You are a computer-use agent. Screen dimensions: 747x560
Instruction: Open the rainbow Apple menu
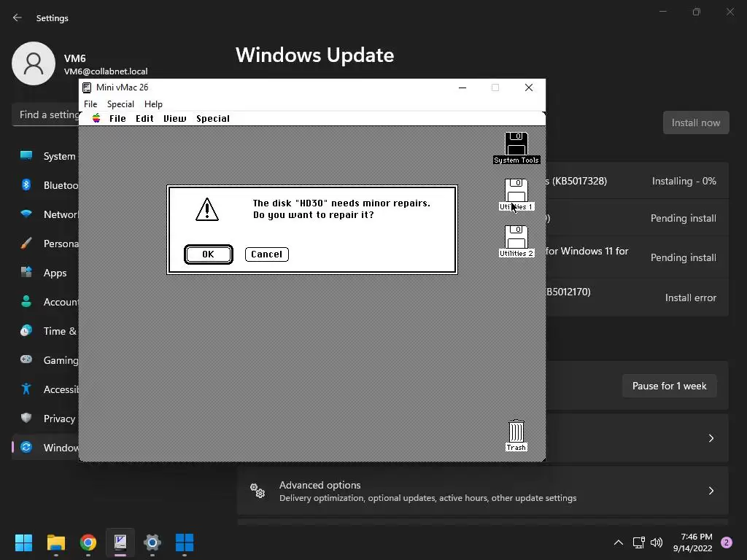96,118
